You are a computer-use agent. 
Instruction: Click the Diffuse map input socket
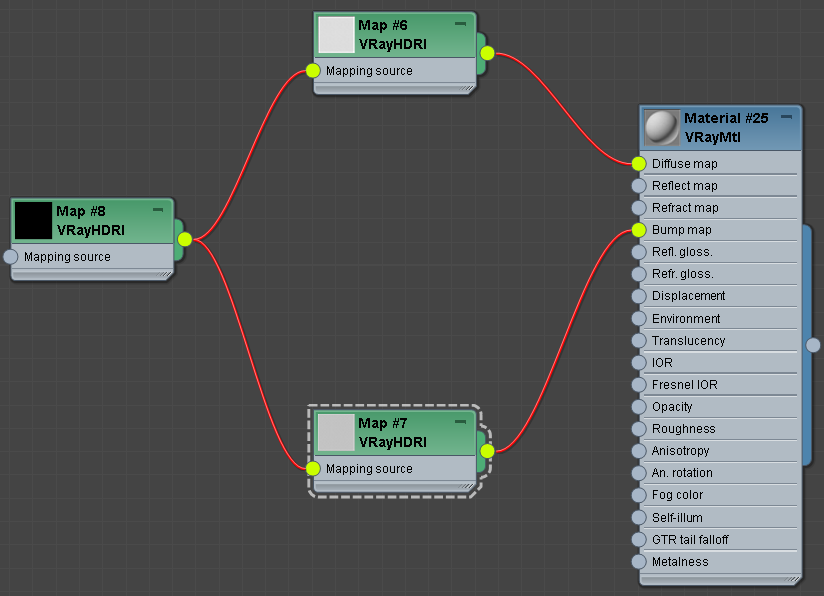click(x=639, y=163)
